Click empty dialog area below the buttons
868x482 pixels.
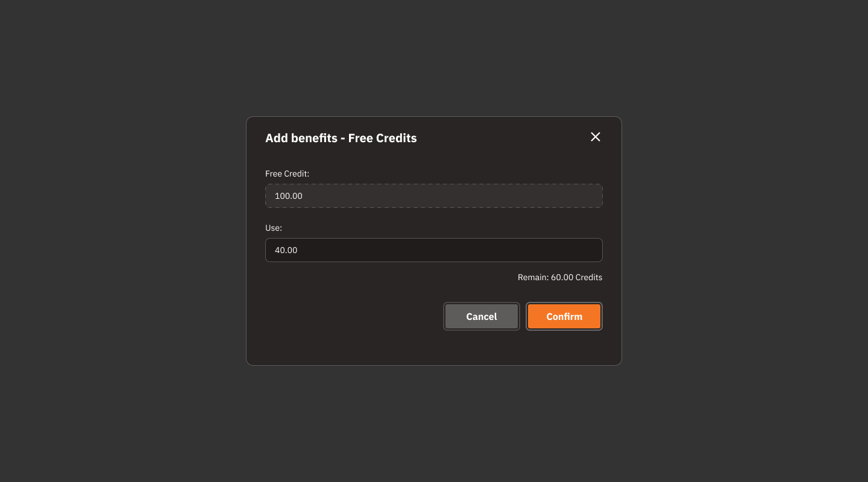434,348
